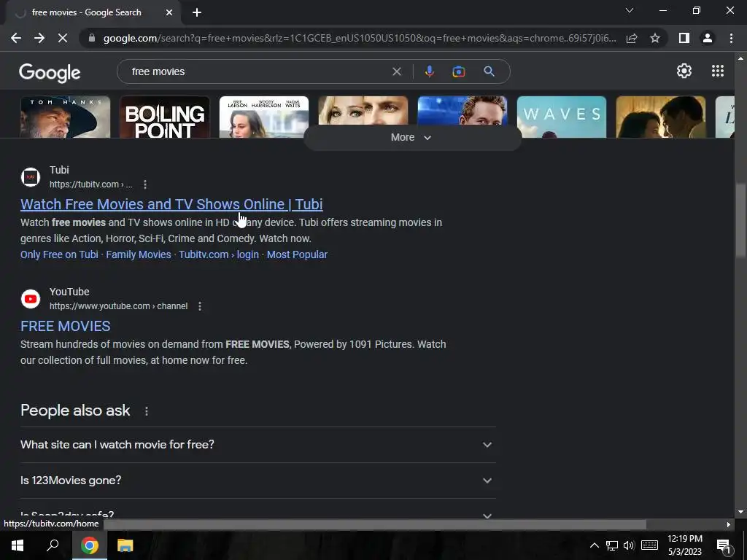Open the taskbar clock and date
Viewport: 747px width, 560px height.
(x=684, y=545)
